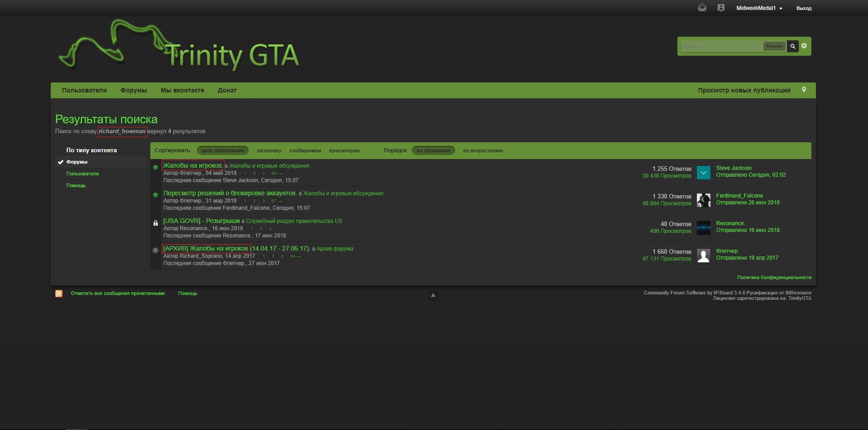Open Steve Jackson's avatar thumbnail
868x430 pixels.
pos(703,172)
